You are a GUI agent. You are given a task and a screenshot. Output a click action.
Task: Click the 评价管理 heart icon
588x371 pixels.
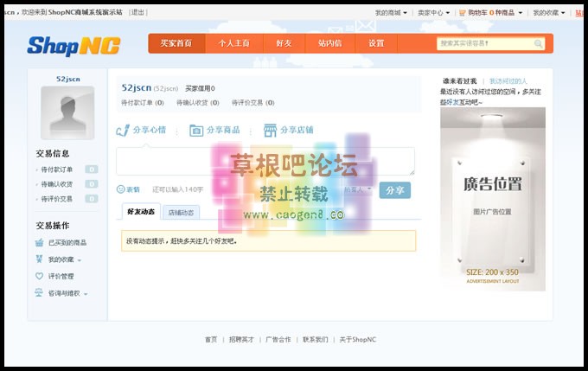[40, 277]
